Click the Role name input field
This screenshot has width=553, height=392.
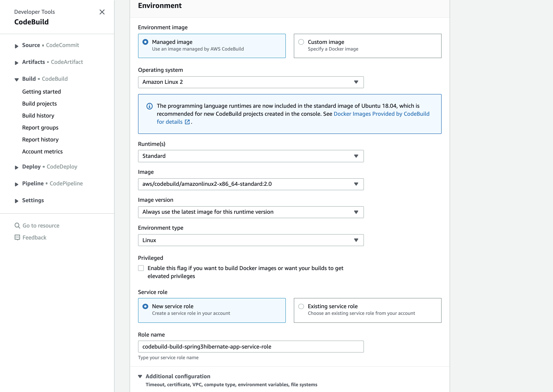[x=251, y=347]
